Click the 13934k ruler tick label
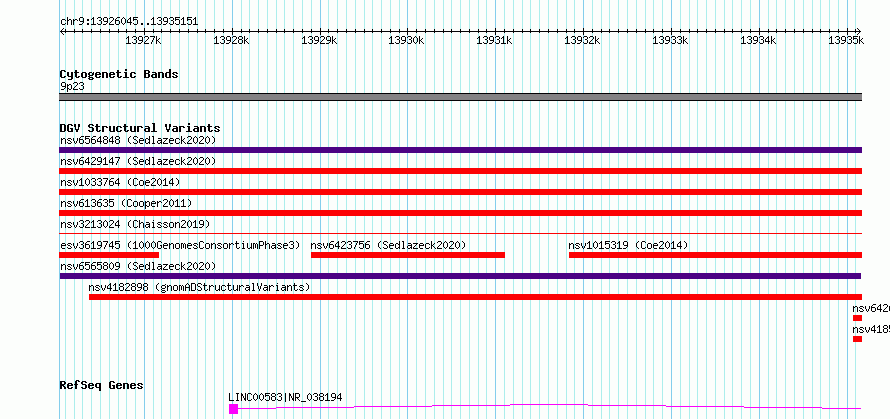Viewport: 890px width, 419px height. [x=758, y=40]
